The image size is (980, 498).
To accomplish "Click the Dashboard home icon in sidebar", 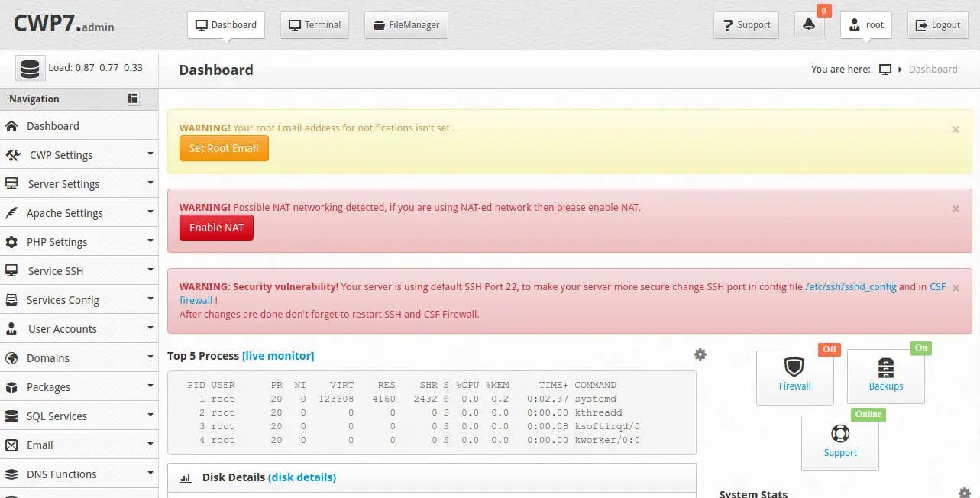I will [11, 126].
